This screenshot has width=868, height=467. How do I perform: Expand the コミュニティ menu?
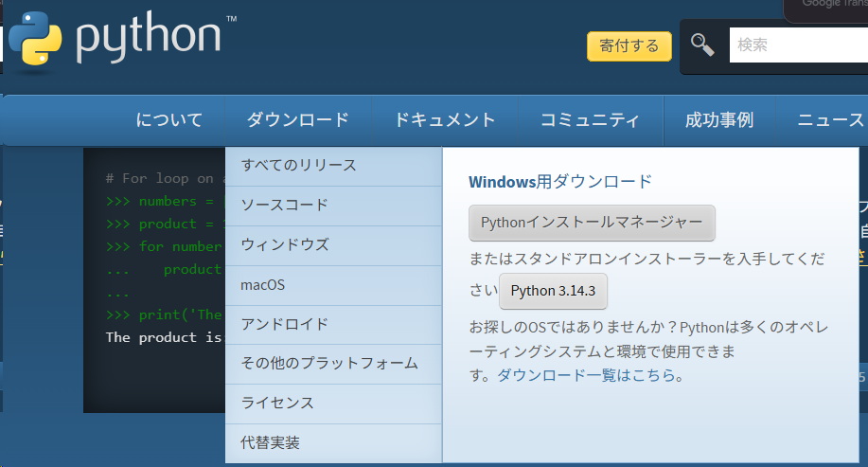pyautogui.click(x=589, y=119)
